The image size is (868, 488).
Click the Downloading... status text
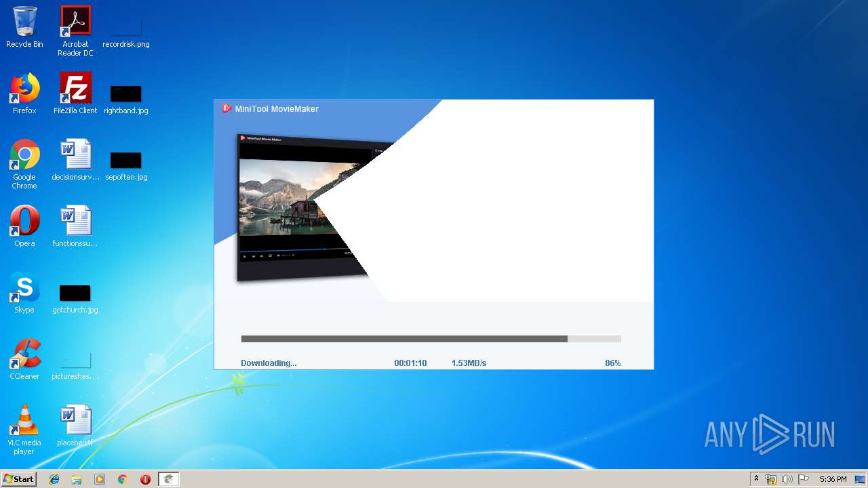pos(269,363)
